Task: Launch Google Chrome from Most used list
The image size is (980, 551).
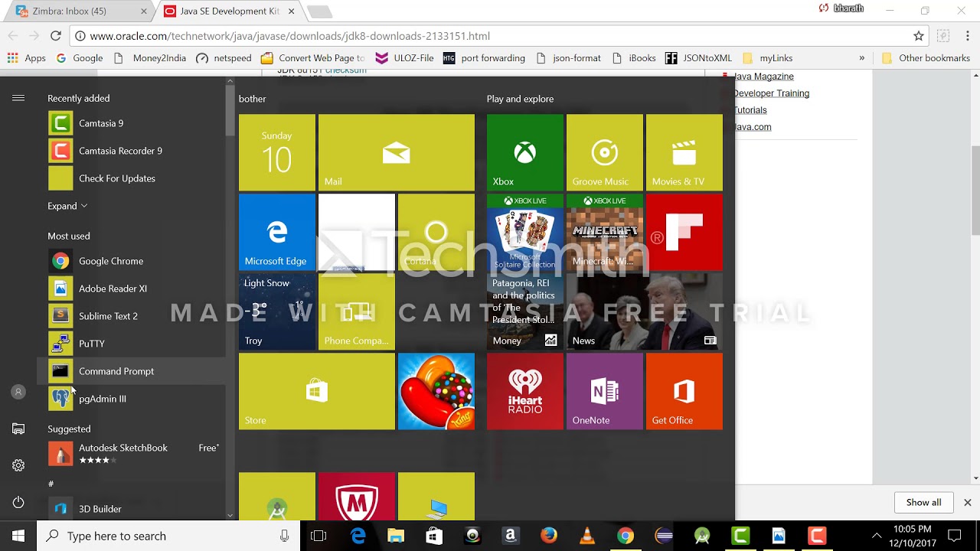Action: click(x=131, y=261)
